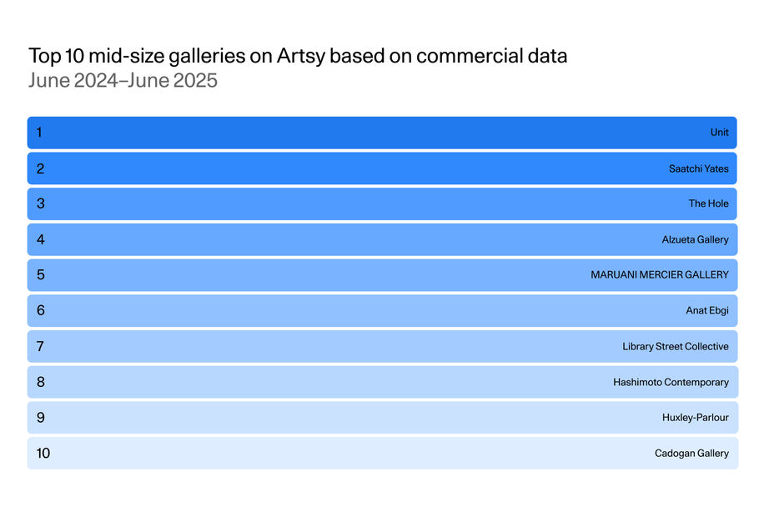Select rank number 9
Image resolution: width=759 pixels, height=532 pixels.
point(40,418)
